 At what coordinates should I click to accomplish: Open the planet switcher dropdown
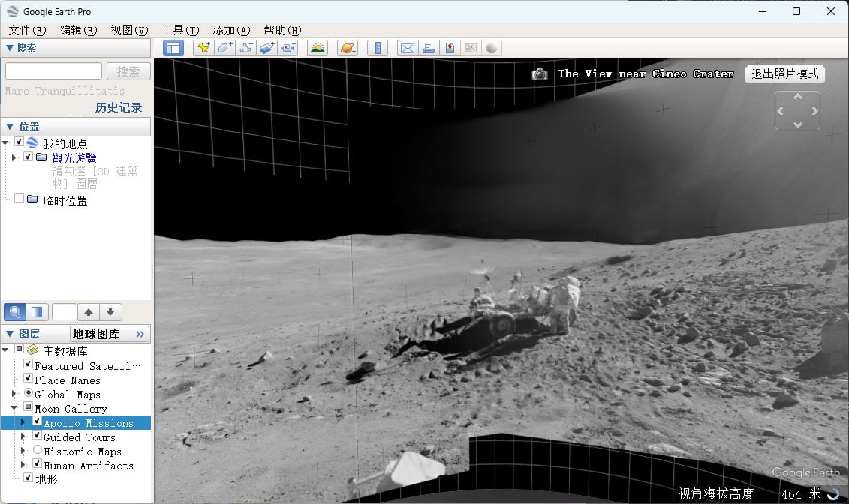pyautogui.click(x=348, y=47)
